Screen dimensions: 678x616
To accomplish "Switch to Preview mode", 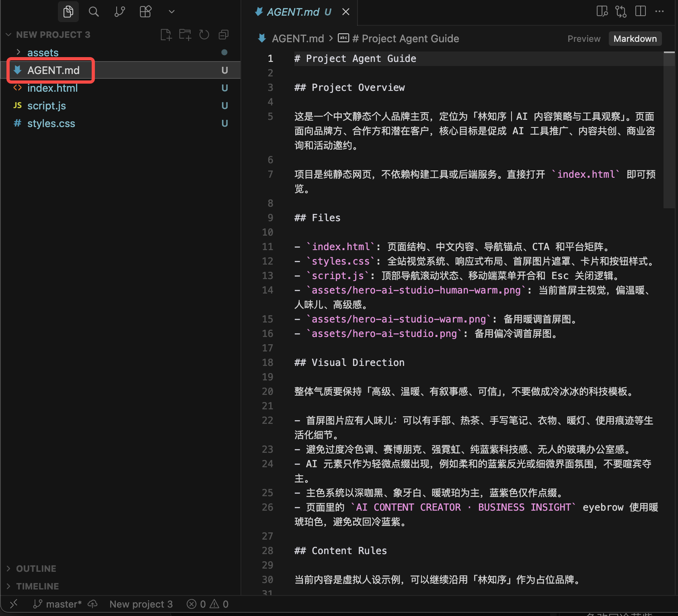I will 584,39.
